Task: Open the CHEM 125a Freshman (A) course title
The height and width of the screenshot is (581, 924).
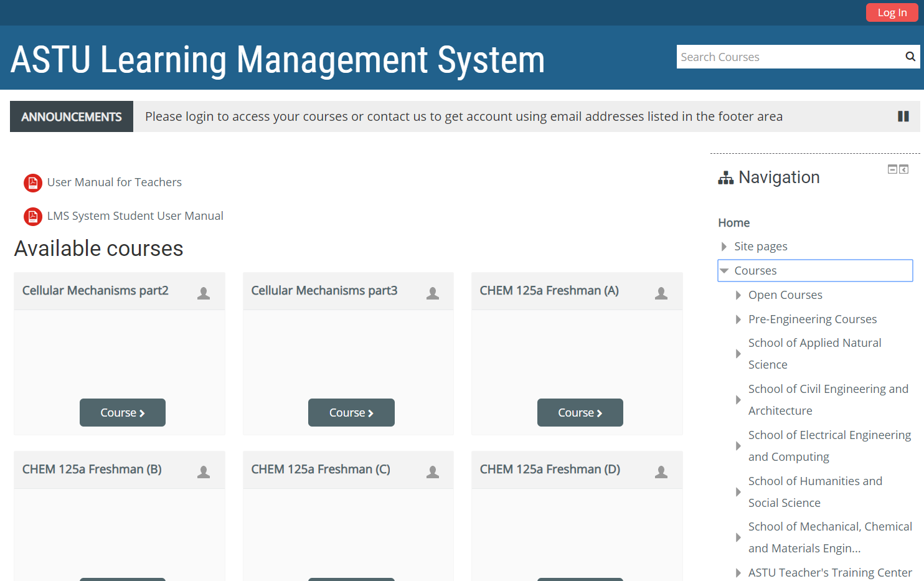Action: tap(549, 291)
